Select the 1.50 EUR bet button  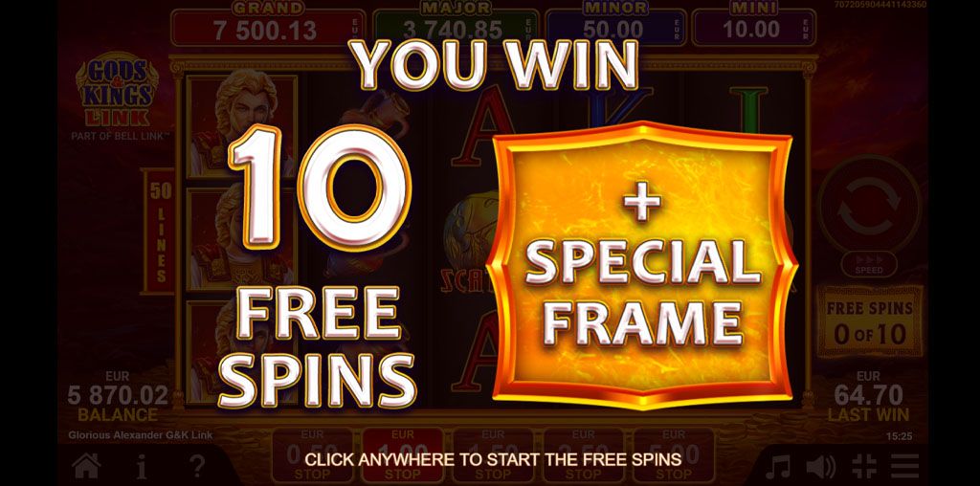493,455
